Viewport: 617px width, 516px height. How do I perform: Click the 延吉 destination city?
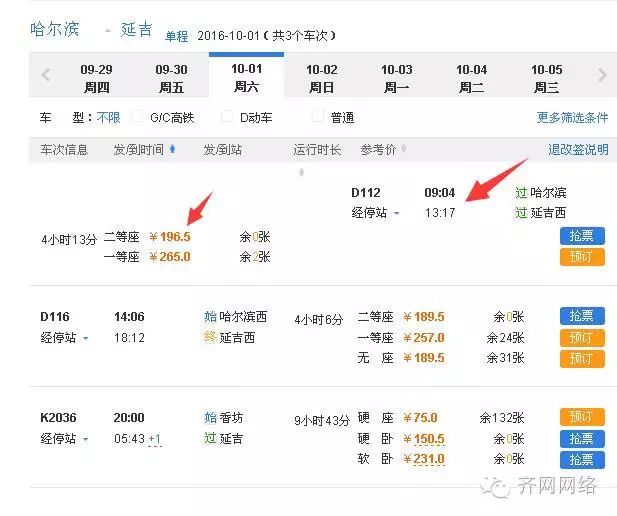(136, 30)
